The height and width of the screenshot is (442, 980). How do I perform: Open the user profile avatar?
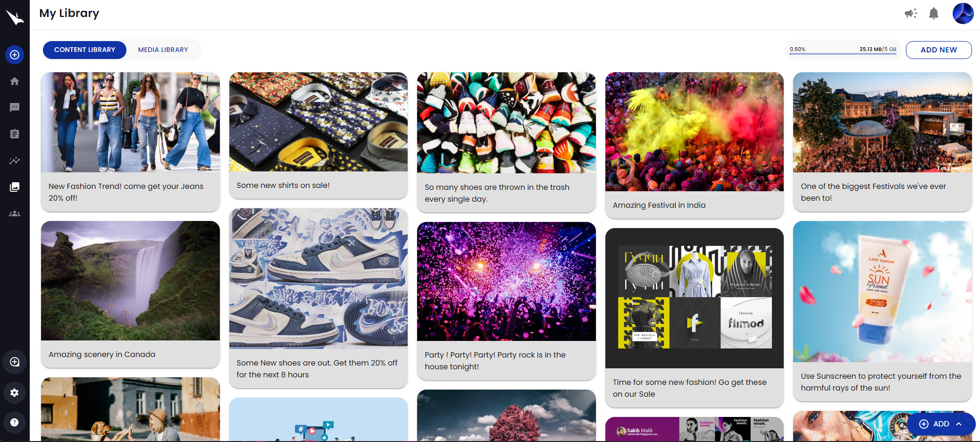tap(963, 13)
